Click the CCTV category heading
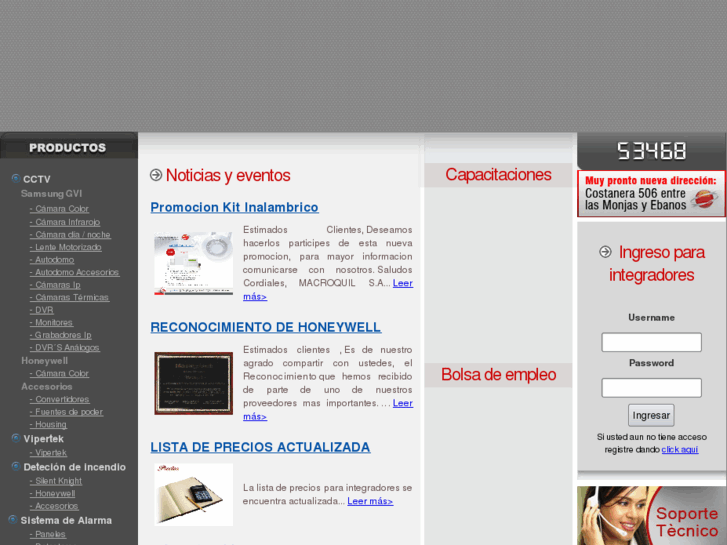This screenshot has height=545, width=727. [x=37, y=179]
